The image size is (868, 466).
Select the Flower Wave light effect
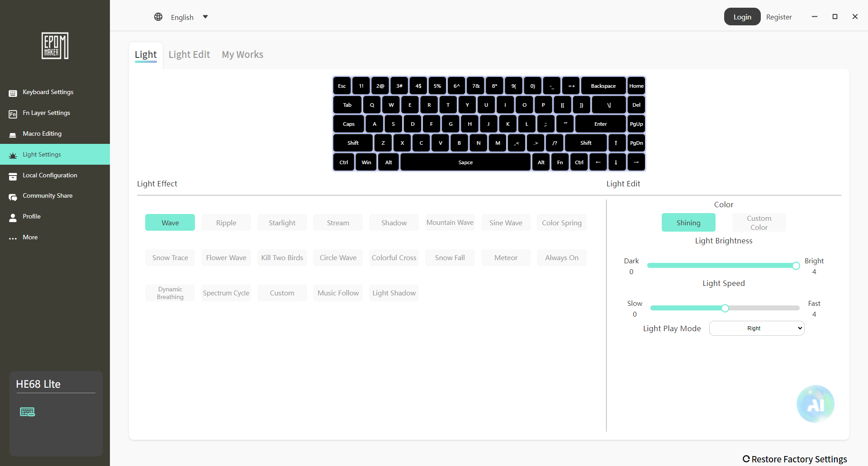tap(226, 257)
